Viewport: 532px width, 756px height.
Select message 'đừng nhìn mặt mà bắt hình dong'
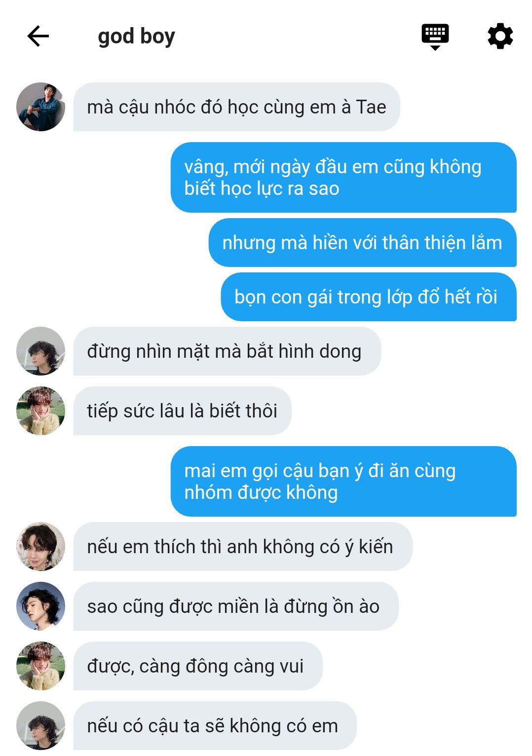pos(227,351)
